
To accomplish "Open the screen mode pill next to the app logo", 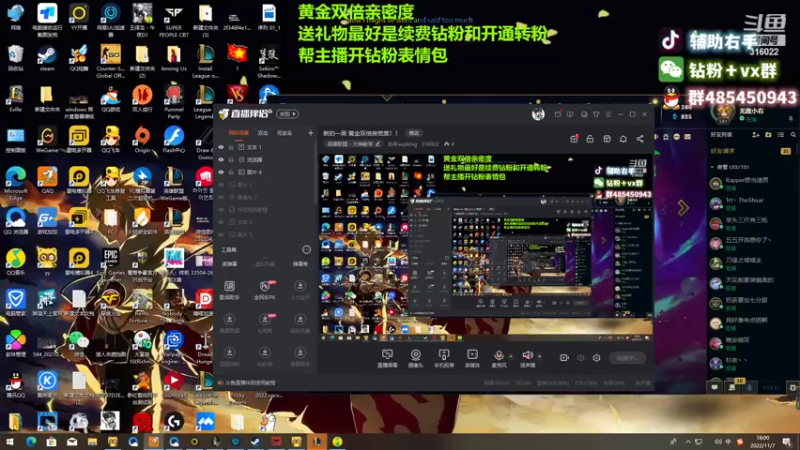I will coord(287,114).
